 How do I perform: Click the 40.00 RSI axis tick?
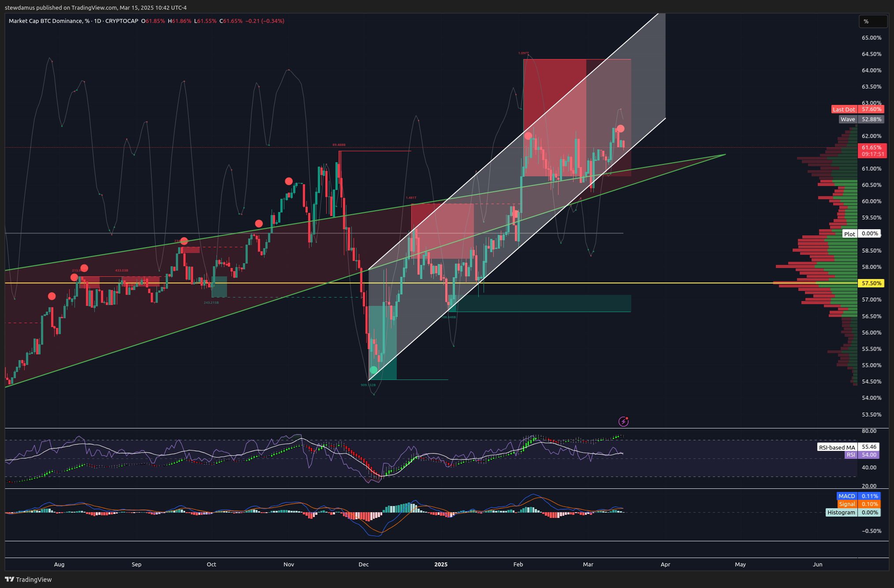pyautogui.click(x=869, y=467)
